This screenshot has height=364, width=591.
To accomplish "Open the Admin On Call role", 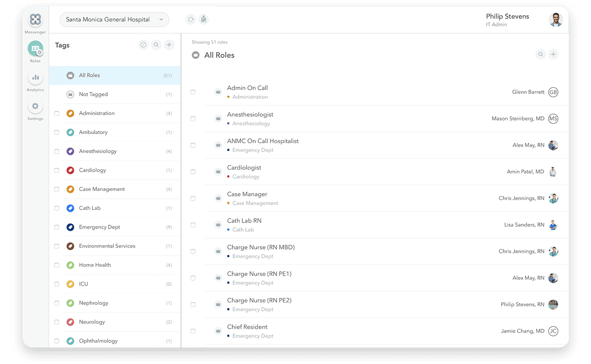I will point(248,88).
